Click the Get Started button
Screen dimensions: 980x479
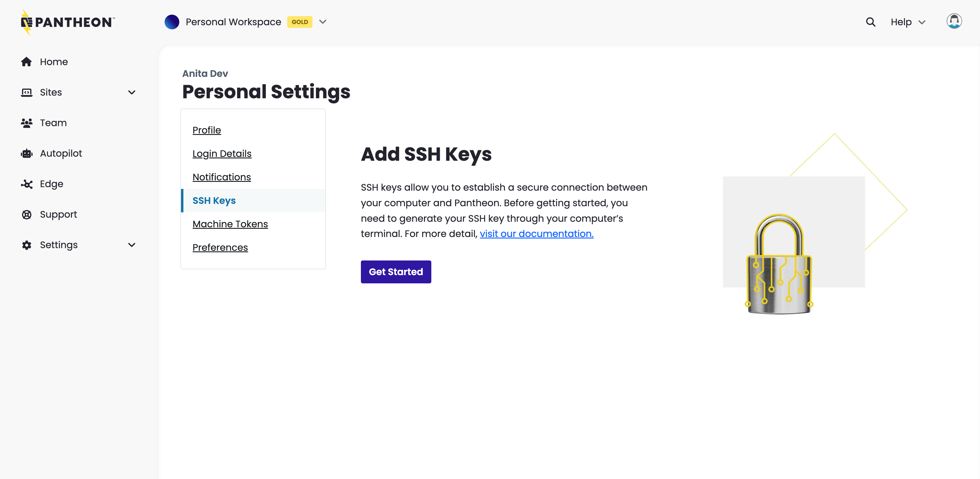[396, 272]
